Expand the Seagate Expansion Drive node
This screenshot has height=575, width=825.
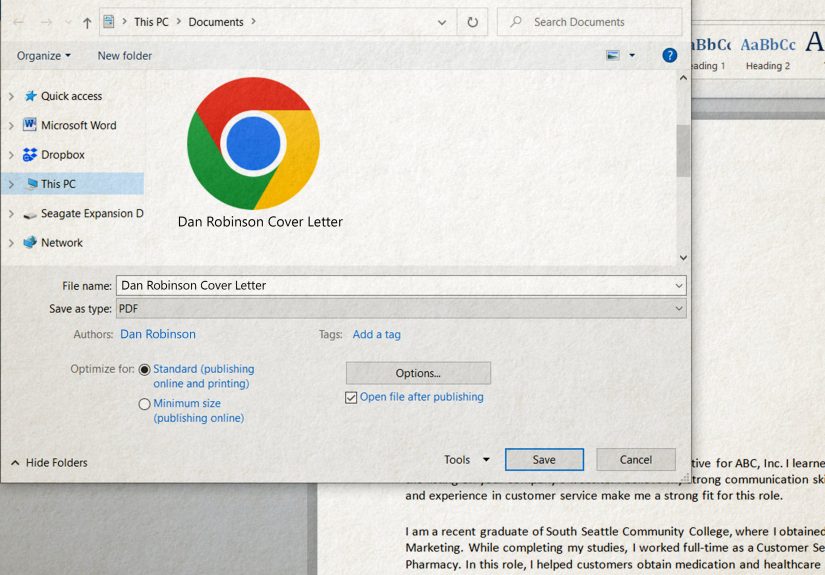(x=12, y=214)
